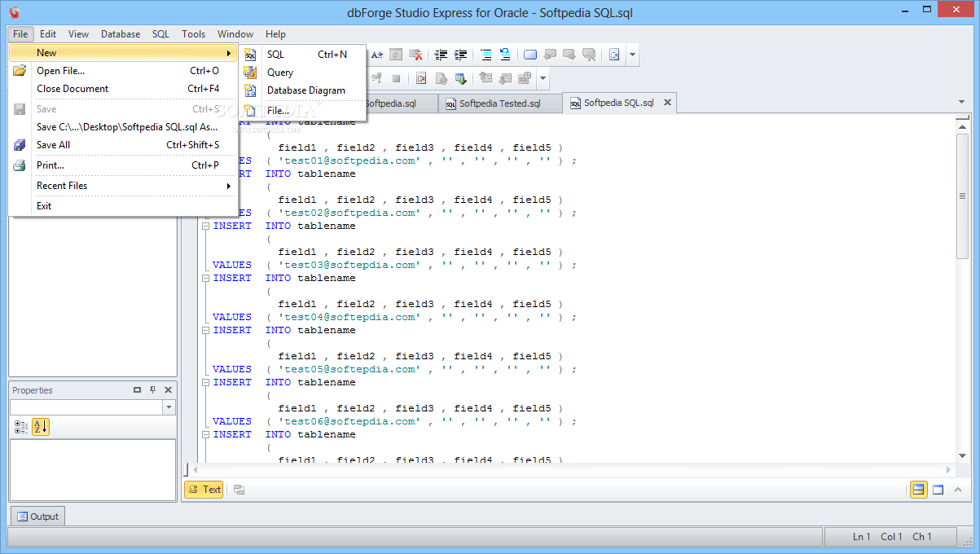Click the make uppercase text icon
The height and width of the screenshot is (554, 980).
378,55
